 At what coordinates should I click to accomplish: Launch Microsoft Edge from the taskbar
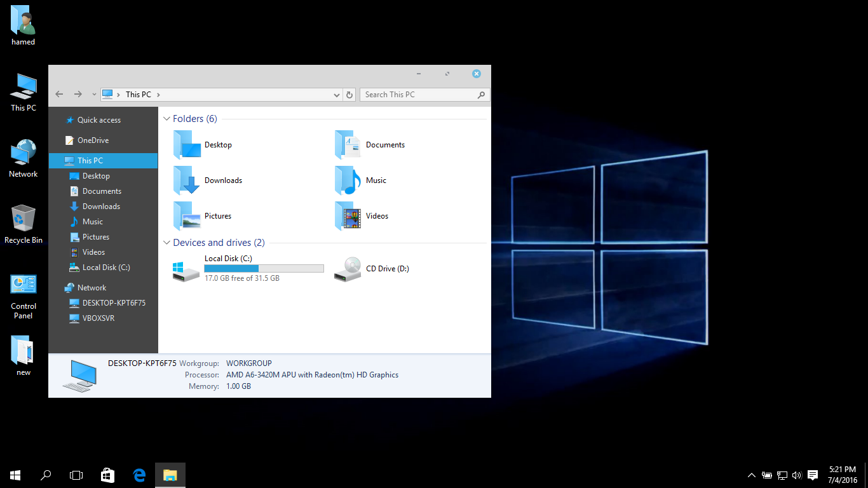(x=139, y=475)
